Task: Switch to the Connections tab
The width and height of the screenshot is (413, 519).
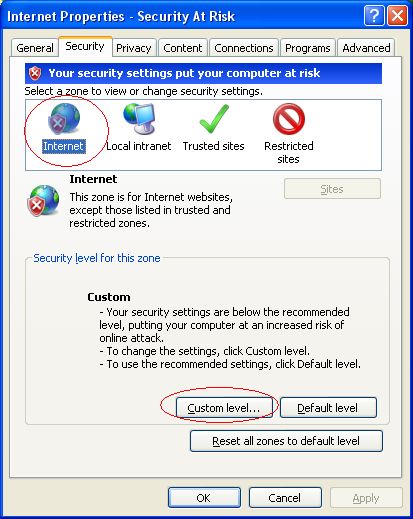Action: coord(244,48)
